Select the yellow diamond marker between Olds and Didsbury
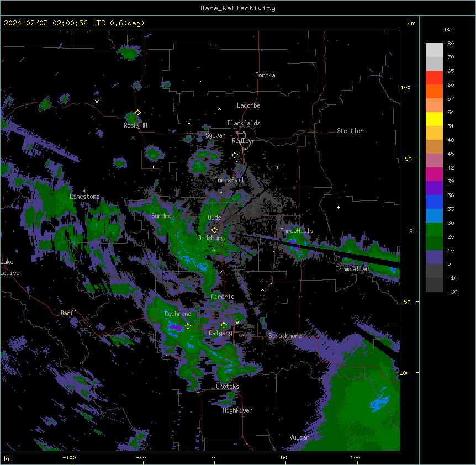The image size is (476, 465). click(x=214, y=230)
